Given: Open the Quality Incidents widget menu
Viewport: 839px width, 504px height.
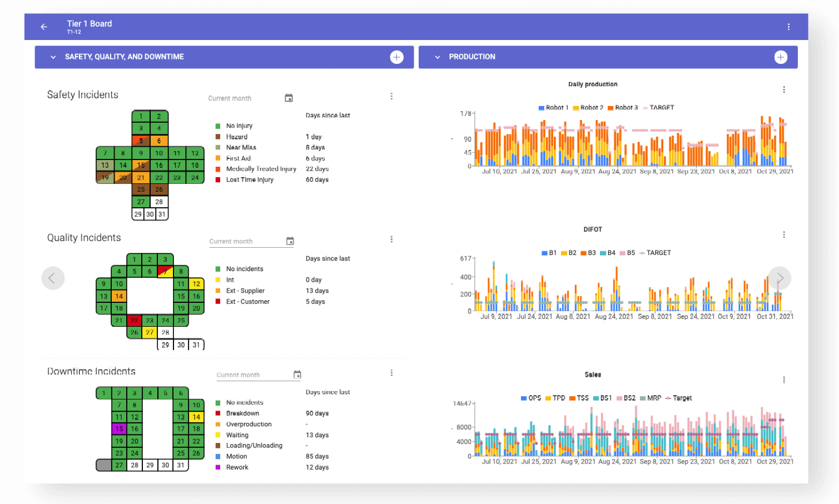Looking at the screenshot, I should pos(391,238).
